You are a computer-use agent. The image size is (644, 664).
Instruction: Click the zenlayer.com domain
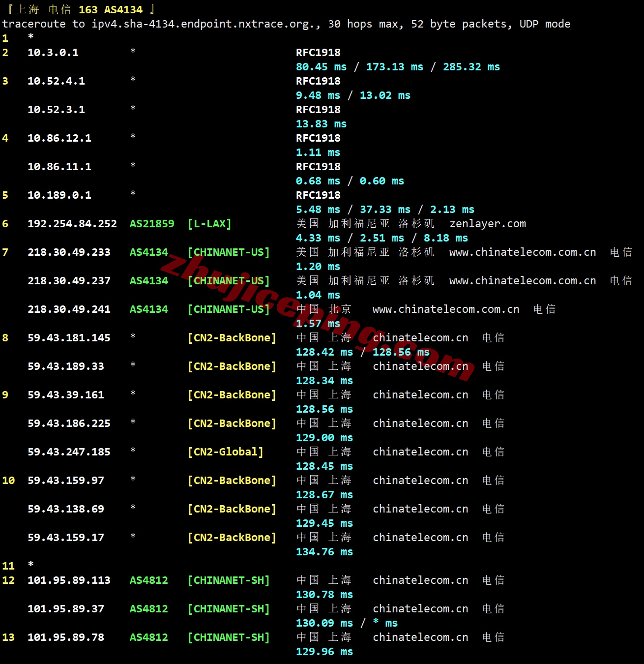tap(488, 224)
